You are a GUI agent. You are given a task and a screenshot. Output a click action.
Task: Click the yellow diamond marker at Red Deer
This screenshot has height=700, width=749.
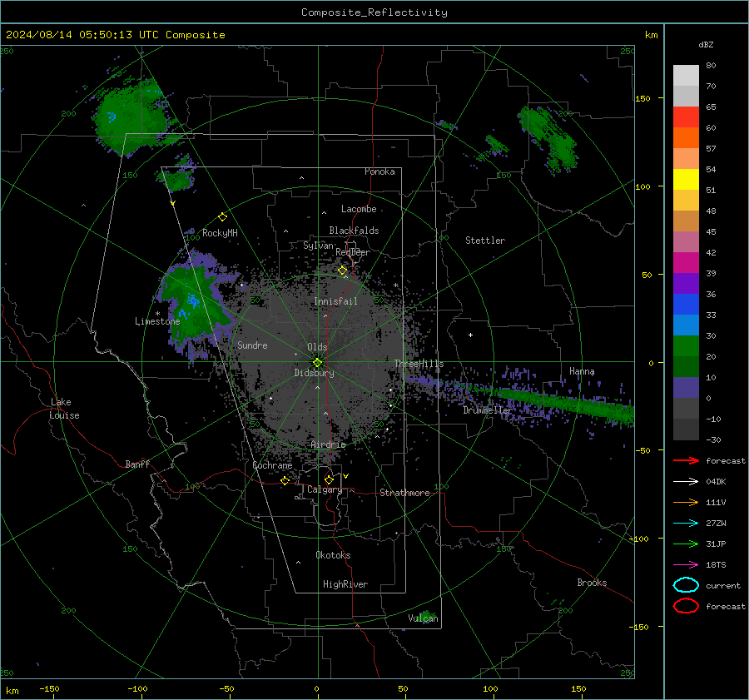click(343, 271)
